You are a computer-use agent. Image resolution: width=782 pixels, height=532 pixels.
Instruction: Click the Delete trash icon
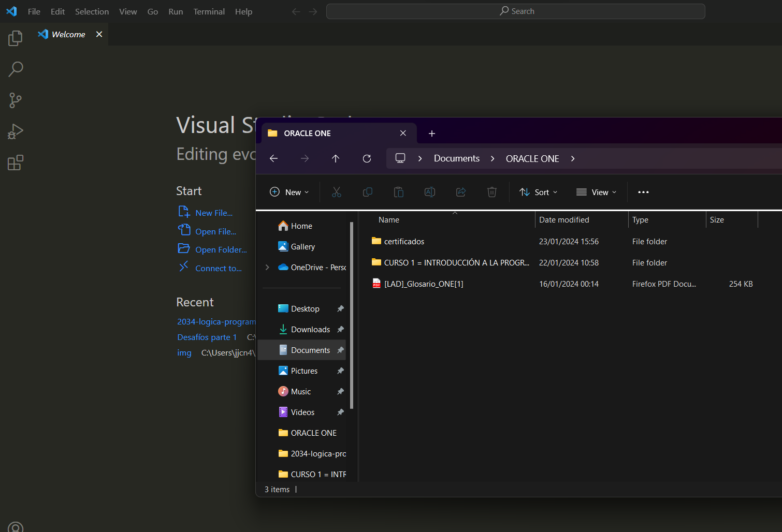(x=492, y=192)
